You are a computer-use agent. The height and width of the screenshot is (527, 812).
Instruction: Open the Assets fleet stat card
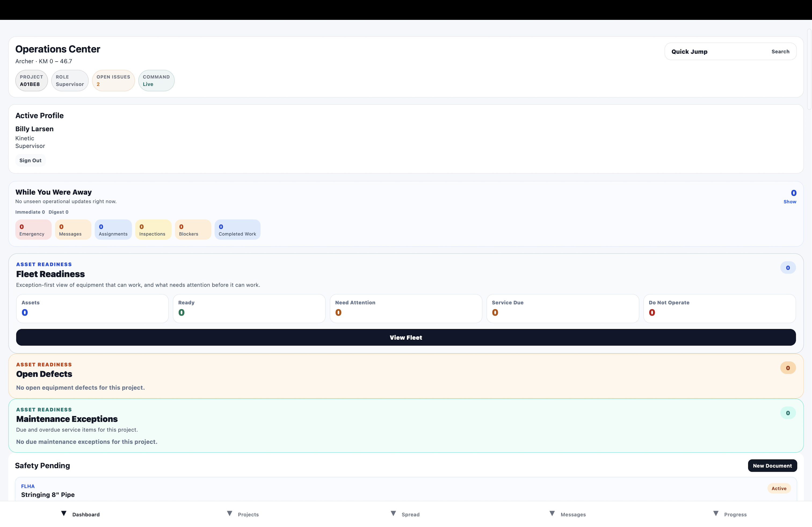pyautogui.click(x=92, y=309)
